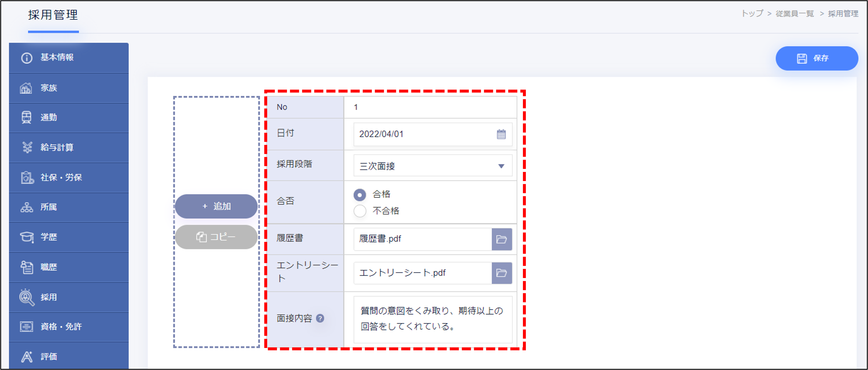Click the graduation cap icon for 学歴

(27, 237)
